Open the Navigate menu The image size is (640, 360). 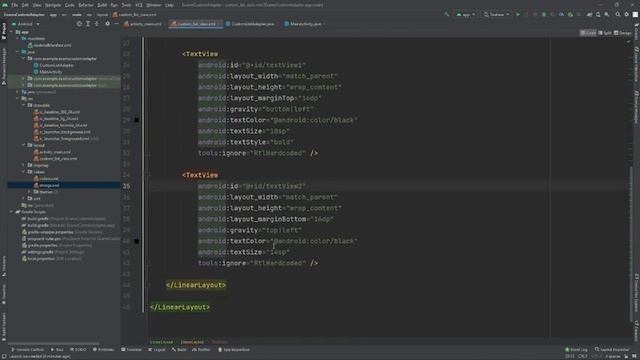click(53, 5)
